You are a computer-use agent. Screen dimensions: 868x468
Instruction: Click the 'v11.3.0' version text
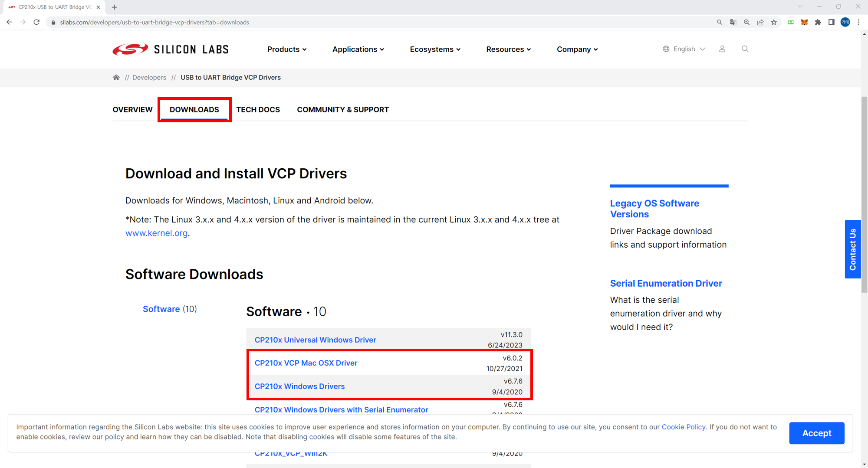coord(511,335)
